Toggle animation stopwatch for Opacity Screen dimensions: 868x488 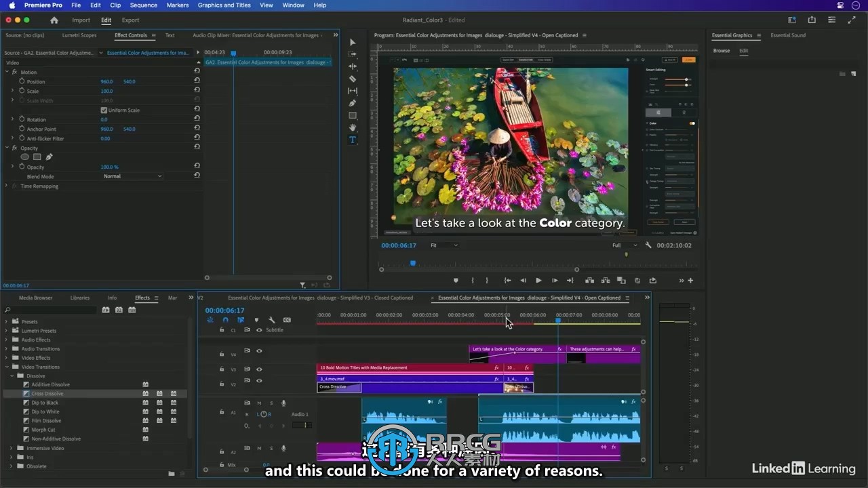(22, 167)
